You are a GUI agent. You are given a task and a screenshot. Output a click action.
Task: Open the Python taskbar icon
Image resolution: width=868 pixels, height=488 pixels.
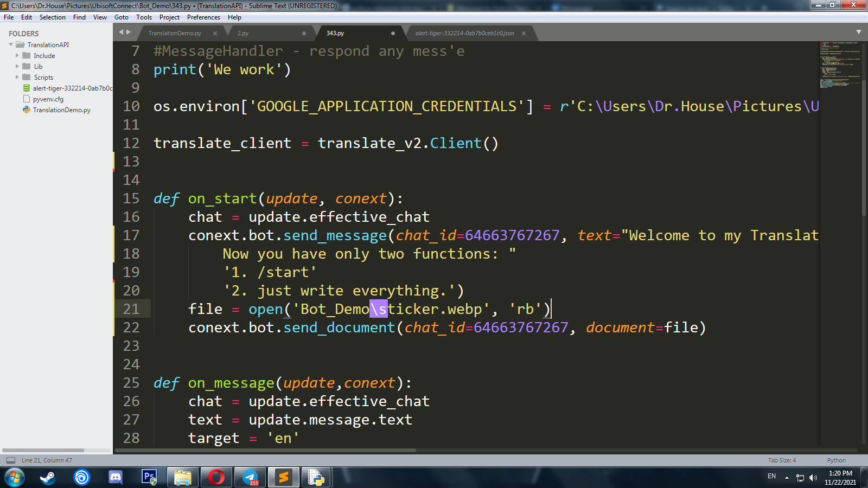pyautogui.click(x=316, y=478)
